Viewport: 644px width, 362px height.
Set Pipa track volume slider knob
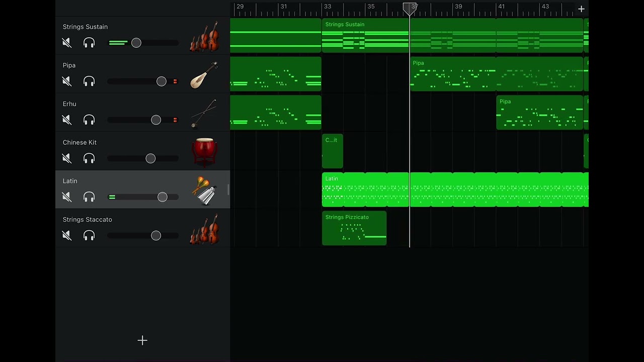162,81
